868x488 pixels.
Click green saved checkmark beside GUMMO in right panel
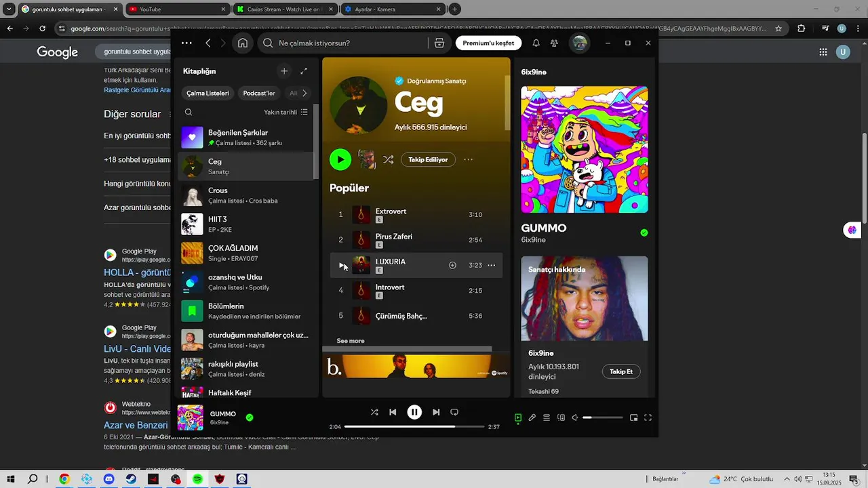(644, 232)
